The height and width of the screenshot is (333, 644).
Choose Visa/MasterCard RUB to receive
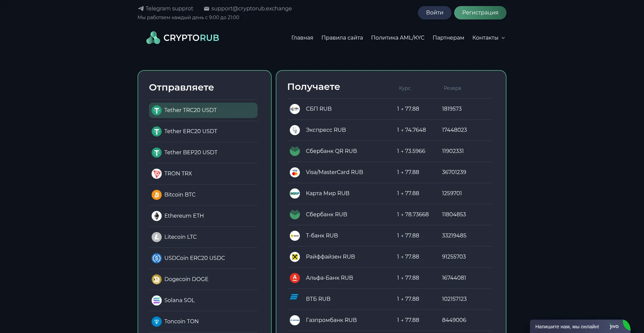(389, 172)
